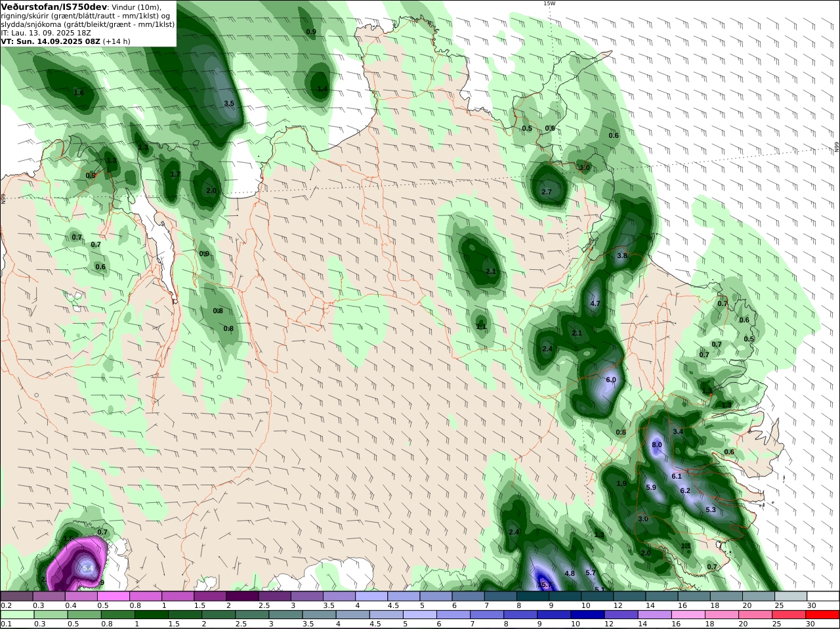Click the red 30+ swatch in the lower legend row

823,615
